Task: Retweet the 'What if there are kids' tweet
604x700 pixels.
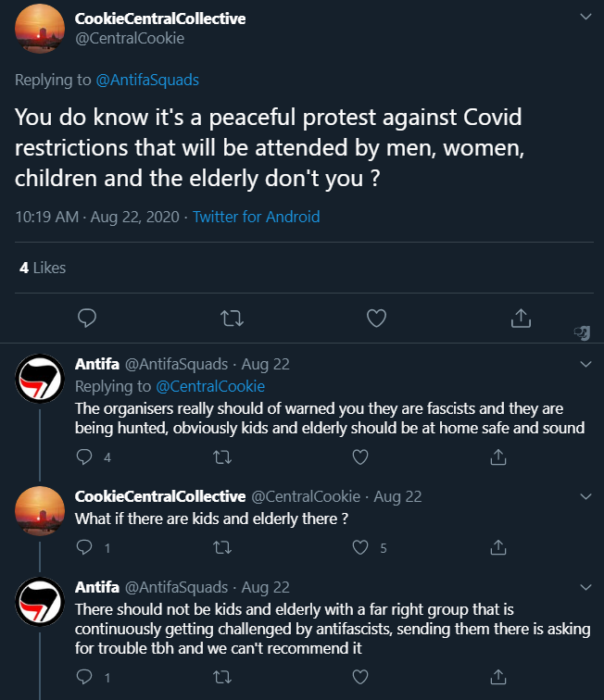Action: pyautogui.click(x=222, y=547)
